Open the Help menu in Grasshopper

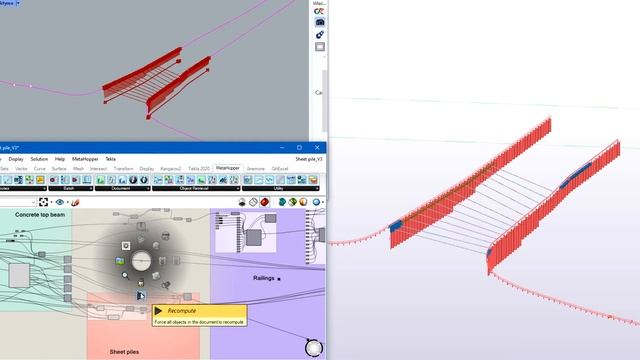(x=60, y=159)
